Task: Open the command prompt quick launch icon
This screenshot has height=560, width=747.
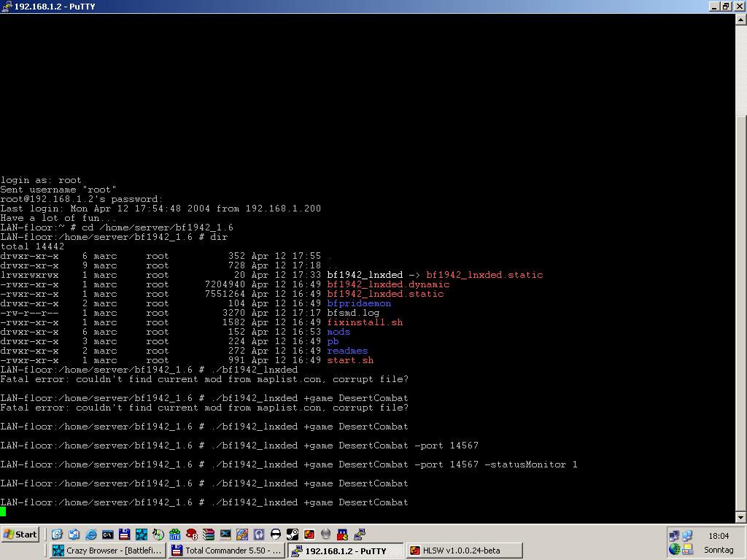Action: click(108, 534)
